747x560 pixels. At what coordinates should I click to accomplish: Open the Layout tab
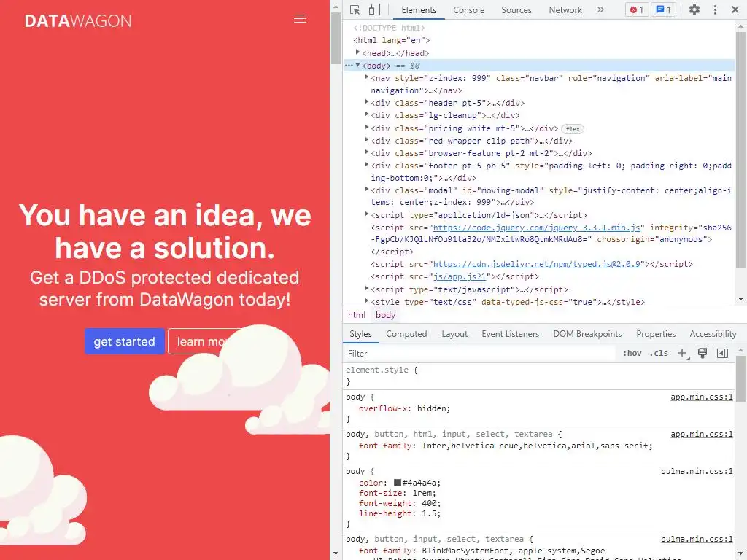point(454,334)
